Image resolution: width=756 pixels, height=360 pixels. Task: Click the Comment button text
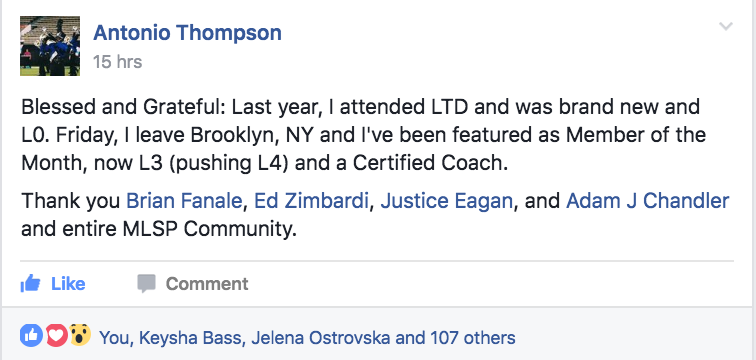pyautogui.click(x=207, y=284)
